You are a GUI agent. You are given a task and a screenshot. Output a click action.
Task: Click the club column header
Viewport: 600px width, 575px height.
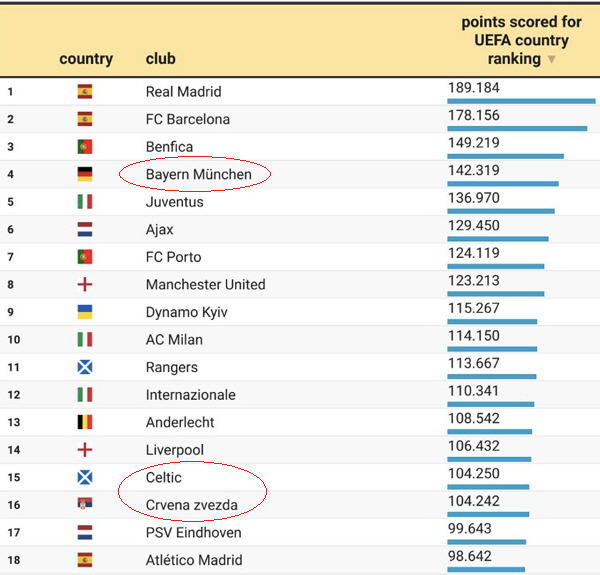[x=161, y=59]
